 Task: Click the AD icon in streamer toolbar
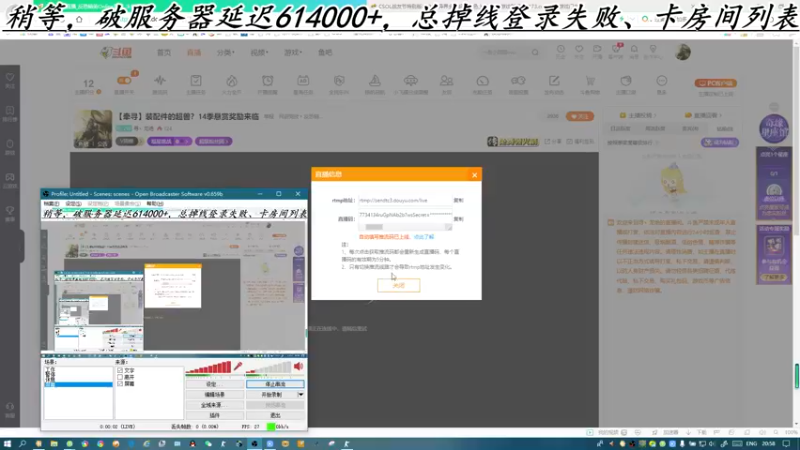point(303,81)
